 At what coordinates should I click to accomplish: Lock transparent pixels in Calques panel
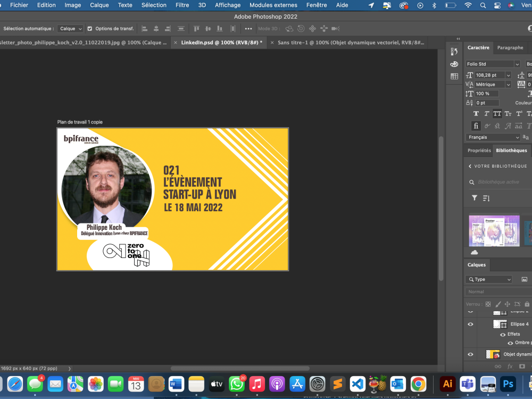tap(488, 304)
